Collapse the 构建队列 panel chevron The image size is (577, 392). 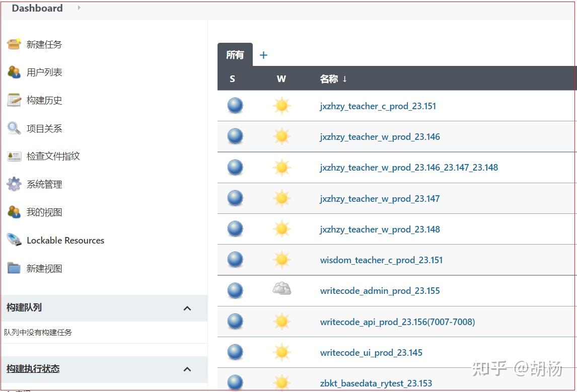(187, 308)
